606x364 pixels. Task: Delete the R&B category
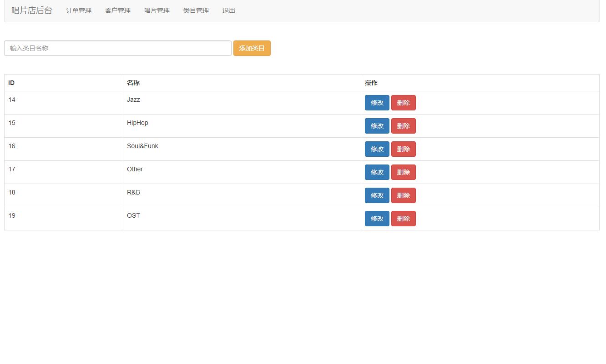click(404, 195)
